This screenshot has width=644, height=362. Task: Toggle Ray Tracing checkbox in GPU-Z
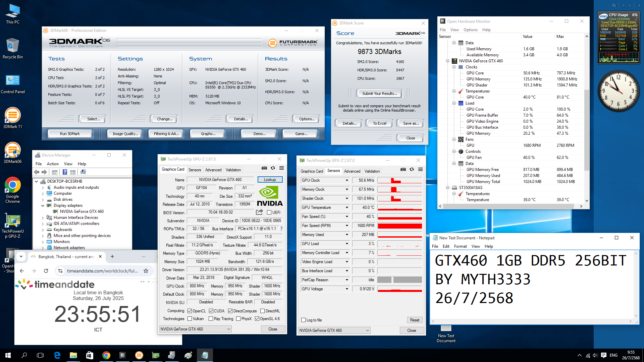point(211,319)
